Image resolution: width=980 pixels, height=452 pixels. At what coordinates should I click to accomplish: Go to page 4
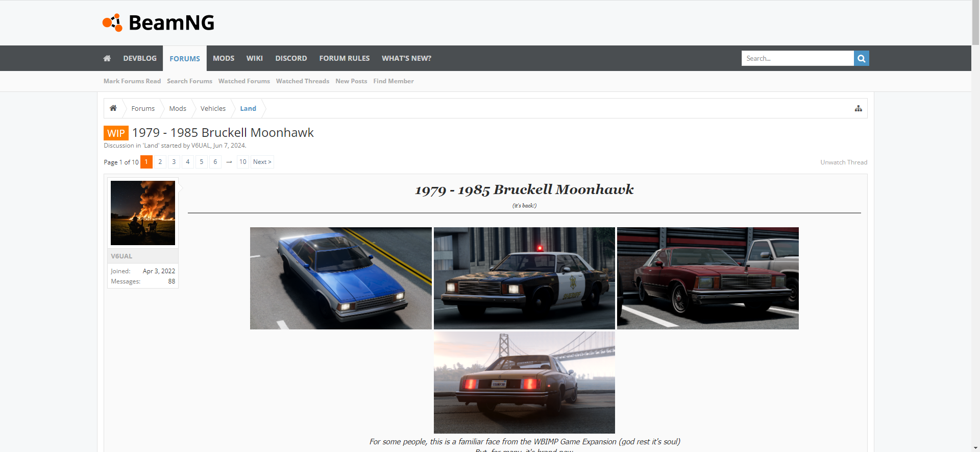(188, 162)
